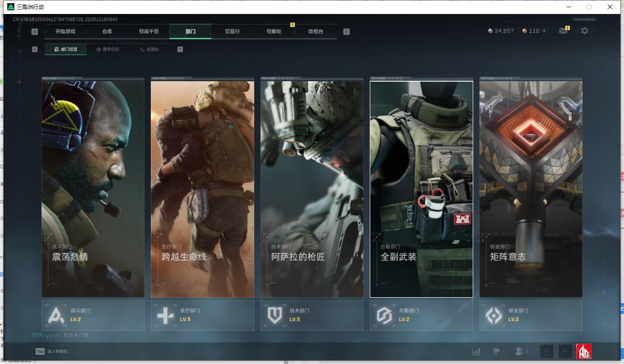Open the mail envelope icon
The image size is (624, 364).
pos(563,31)
